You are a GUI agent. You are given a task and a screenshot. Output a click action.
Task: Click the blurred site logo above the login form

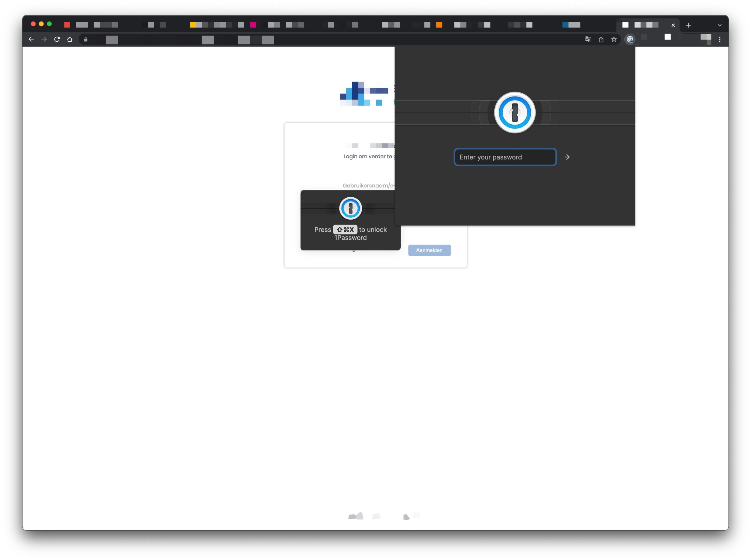click(x=367, y=94)
